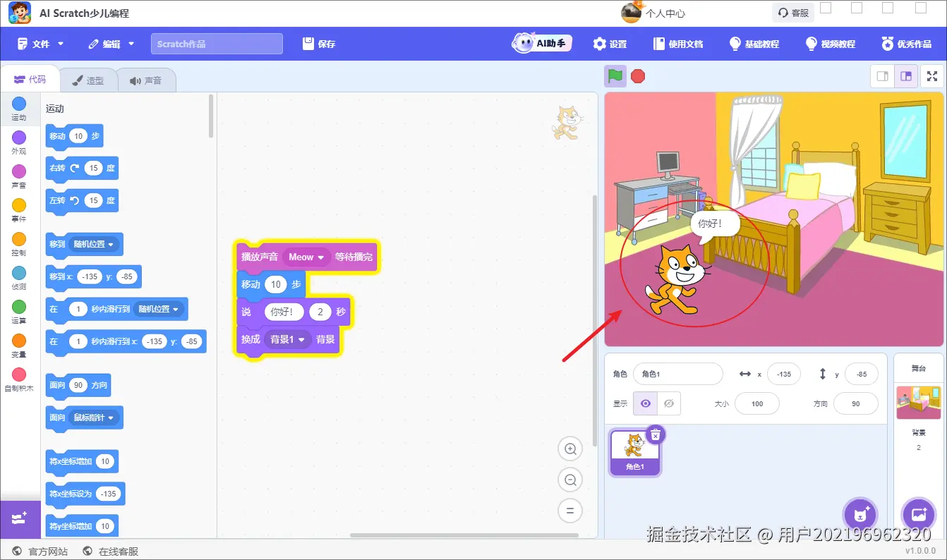Switch to the 声音 tab
This screenshot has height=560, width=947.
(x=145, y=80)
